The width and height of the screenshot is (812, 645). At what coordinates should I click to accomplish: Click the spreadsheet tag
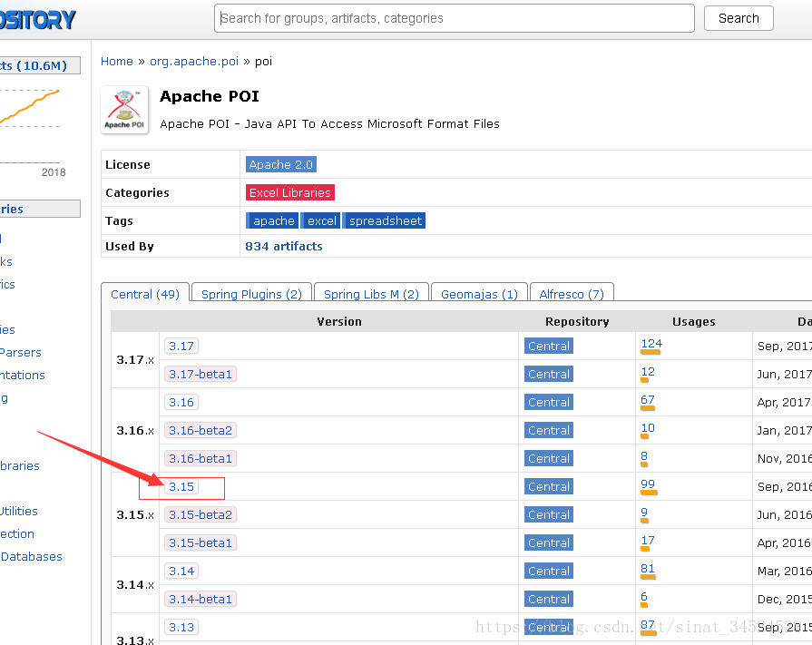(x=384, y=220)
